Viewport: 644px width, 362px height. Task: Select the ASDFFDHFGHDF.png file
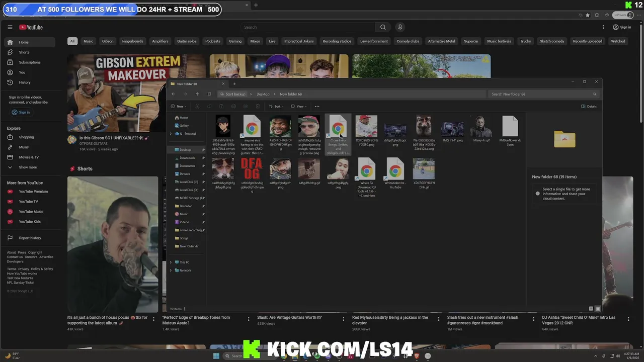pyautogui.click(x=280, y=132)
